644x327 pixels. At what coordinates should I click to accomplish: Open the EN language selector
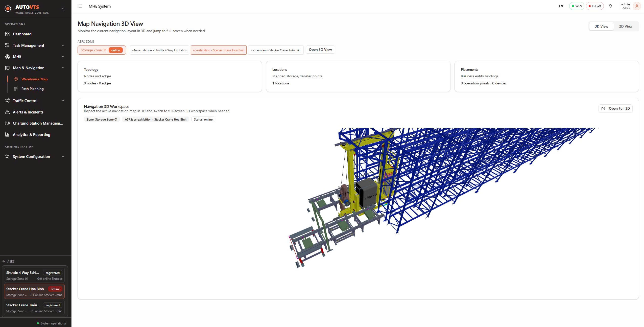pyautogui.click(x=561, y=6)
